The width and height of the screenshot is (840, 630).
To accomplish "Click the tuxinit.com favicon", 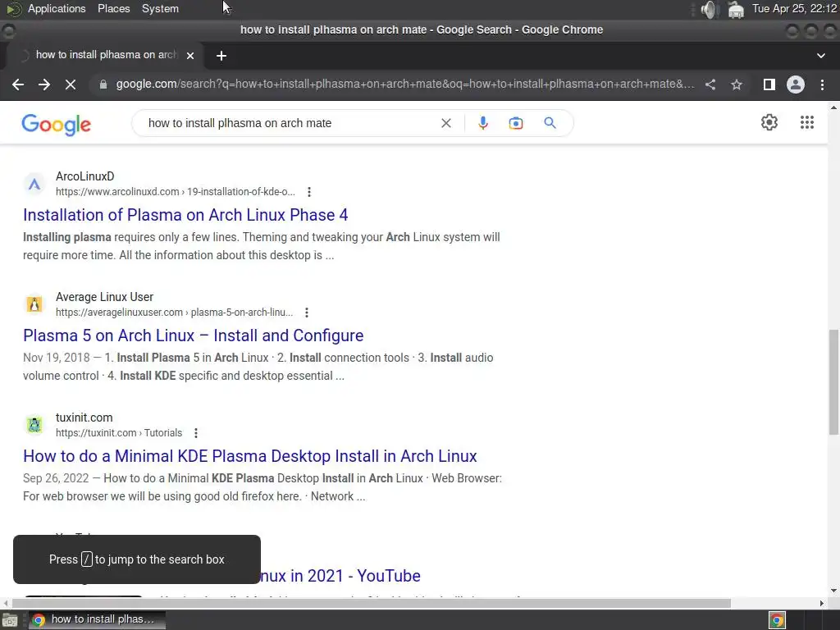I will (34, 426).
